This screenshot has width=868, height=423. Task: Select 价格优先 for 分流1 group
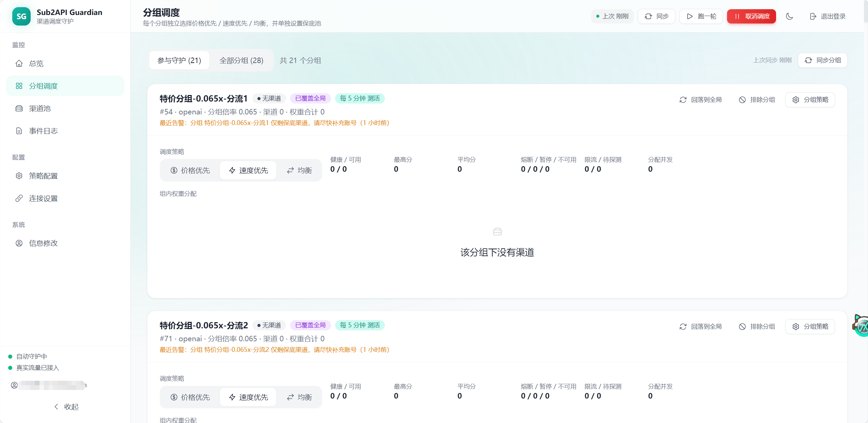tap(190, 170)
